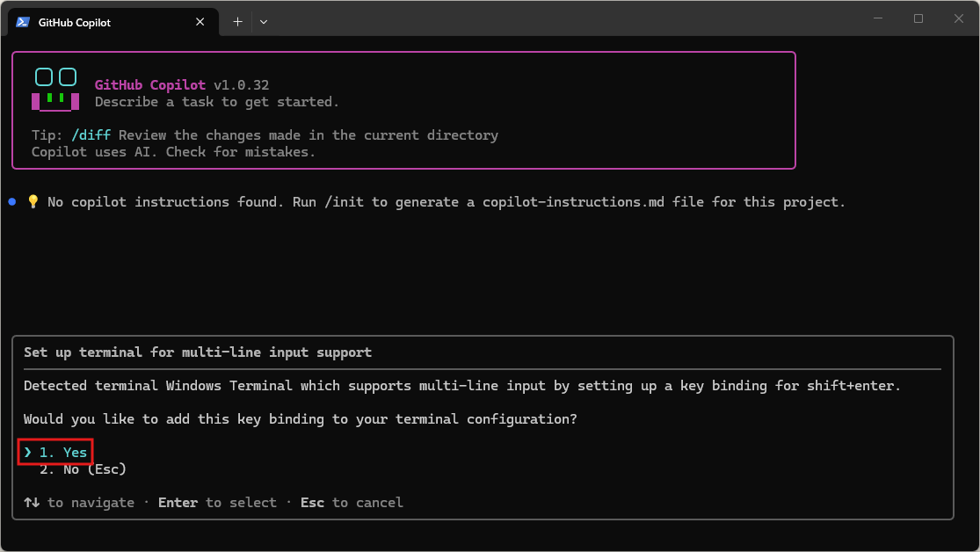The height and width of the screenshot is (552, 980).
Task: Open a new terminal tab
Action: tap(237, 22)
